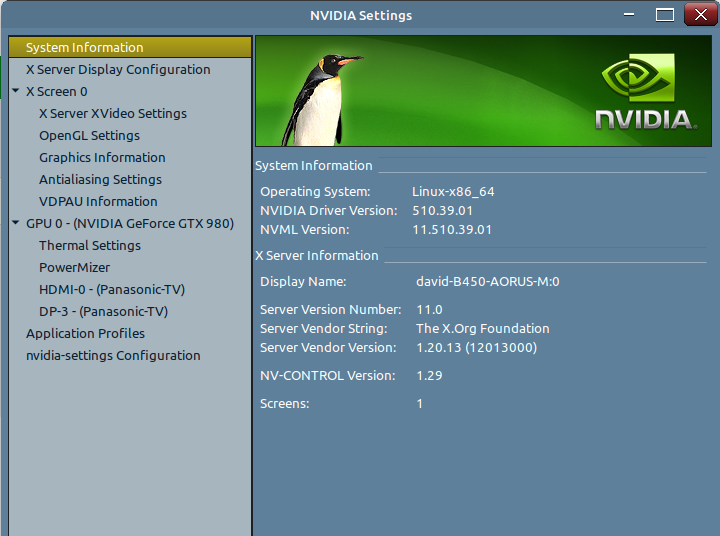
Task: Click display name david-B450-AORUS-M:0
Action: click(488, 282)
